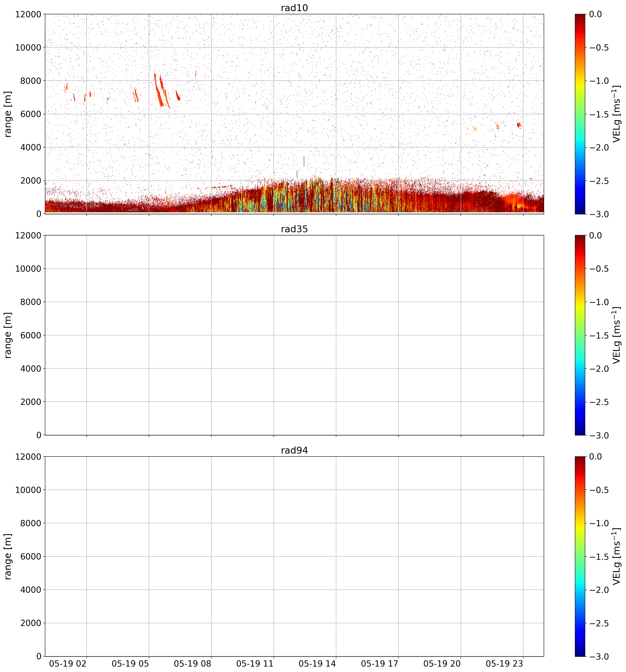Click the −1.0 tick on rad10 colorbar
Screen dimensions: 626x672
click(599, 81)
